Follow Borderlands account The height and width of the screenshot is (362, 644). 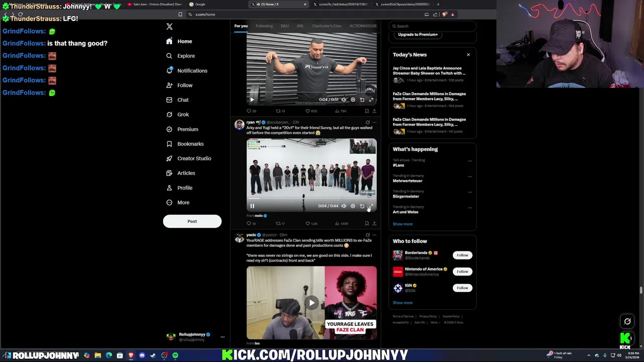pos(462,255)
